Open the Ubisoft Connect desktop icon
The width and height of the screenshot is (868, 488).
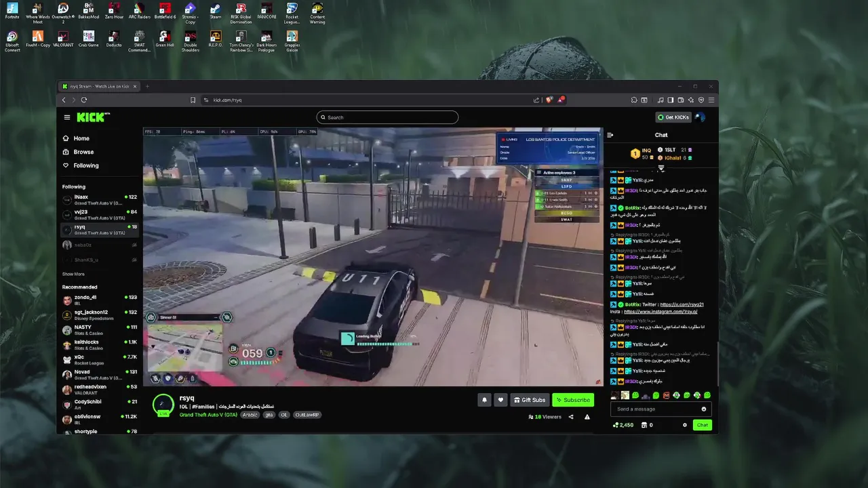[12, 41]
